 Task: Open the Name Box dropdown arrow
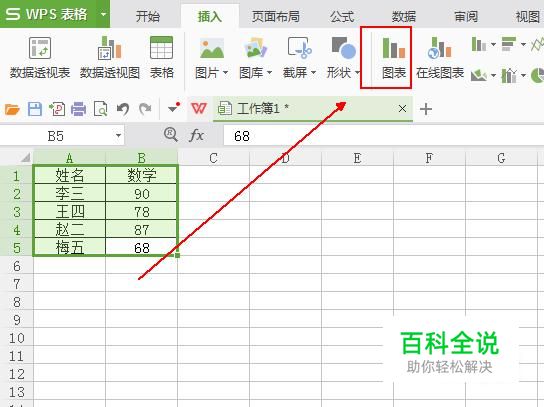pos(118,136)
